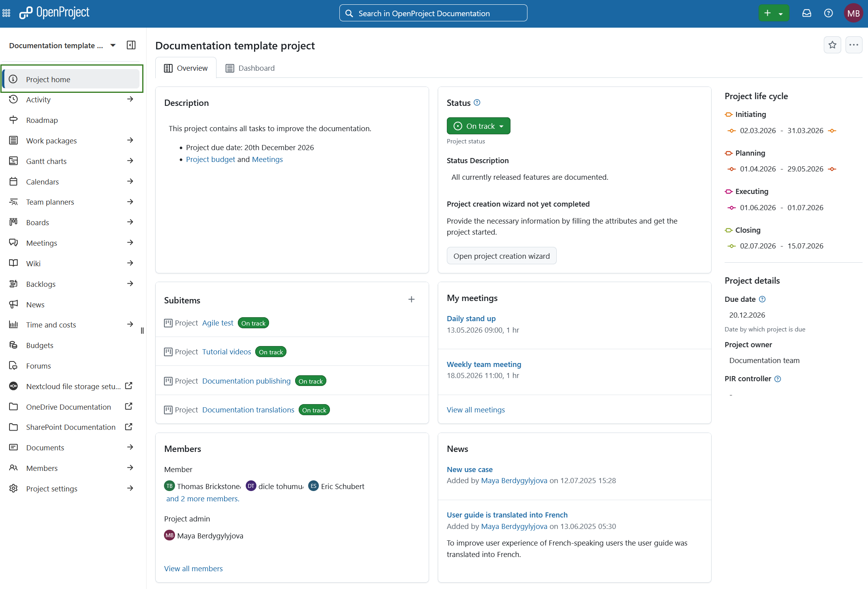Viewport: 868px width, 589px height.
Task: Click the News megaphone icon
Action: point(13,304)
